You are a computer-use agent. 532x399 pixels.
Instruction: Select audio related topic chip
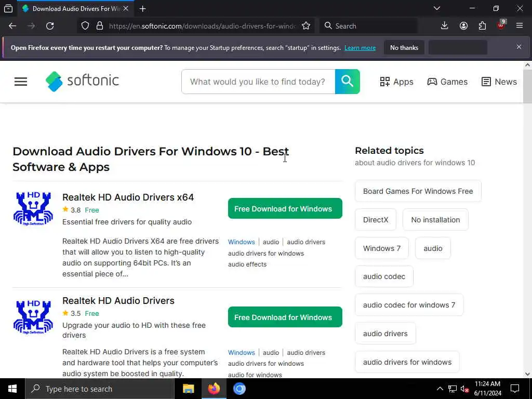click(x=433, y=248)
